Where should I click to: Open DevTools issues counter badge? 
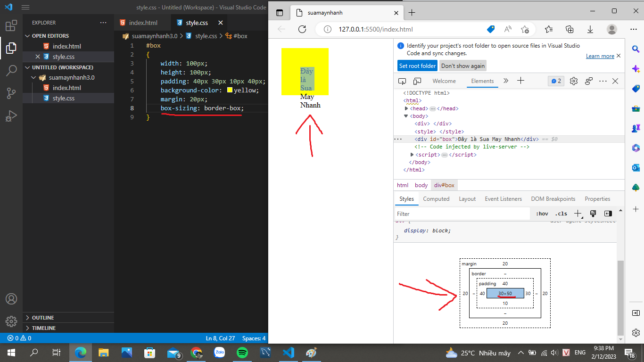556,81
